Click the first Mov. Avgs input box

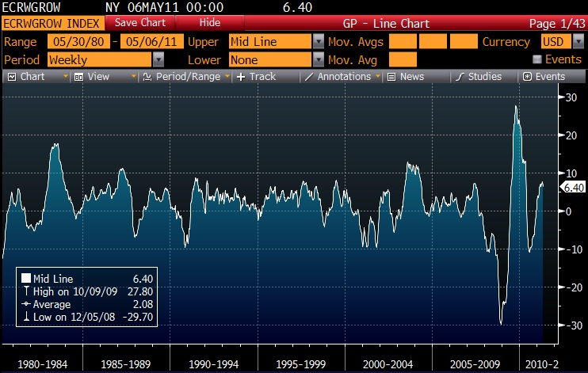pos(403,42)
